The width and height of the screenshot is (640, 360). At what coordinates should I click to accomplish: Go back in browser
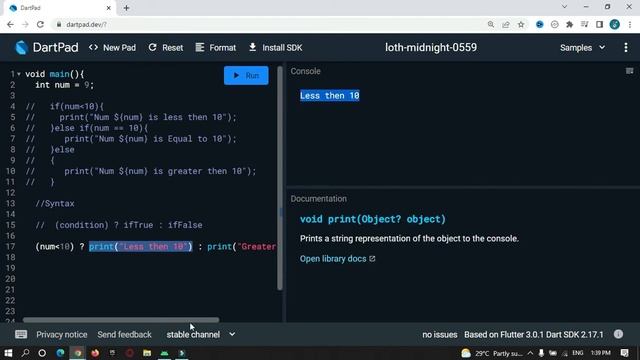[x=10, y=24]
